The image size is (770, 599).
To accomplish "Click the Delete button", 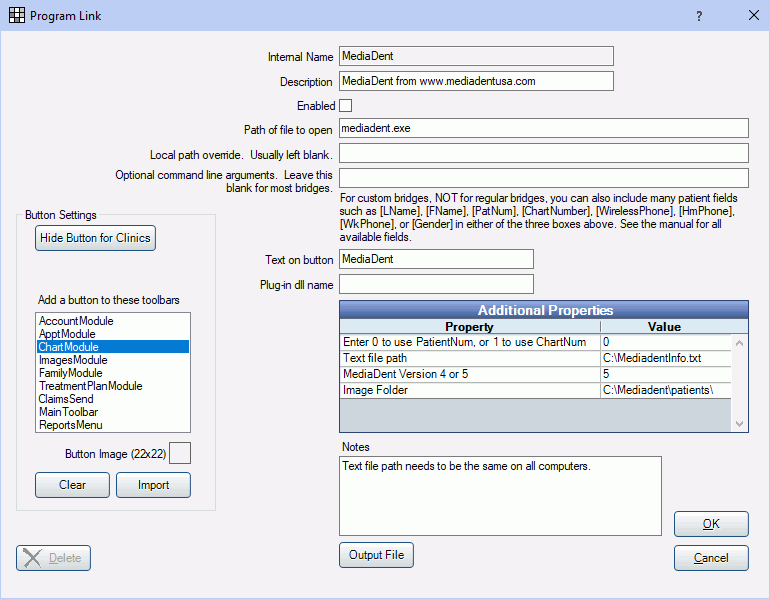I will [x=54, y=558].
